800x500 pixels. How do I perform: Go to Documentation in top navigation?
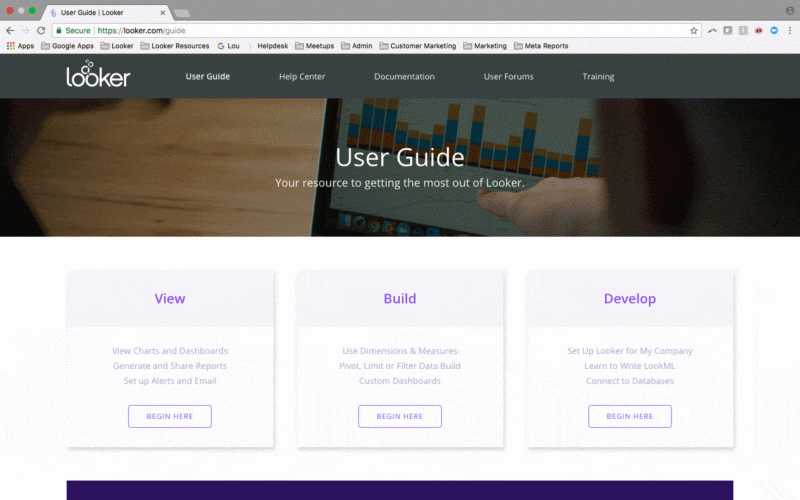pyautogui.click(x=404, y=77)
